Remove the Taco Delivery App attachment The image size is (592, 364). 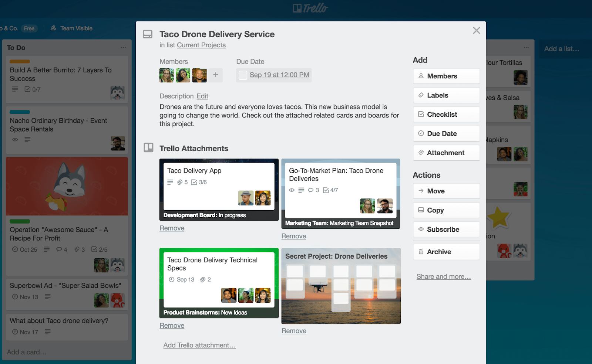pyautogui.click(x=172, y=228)
